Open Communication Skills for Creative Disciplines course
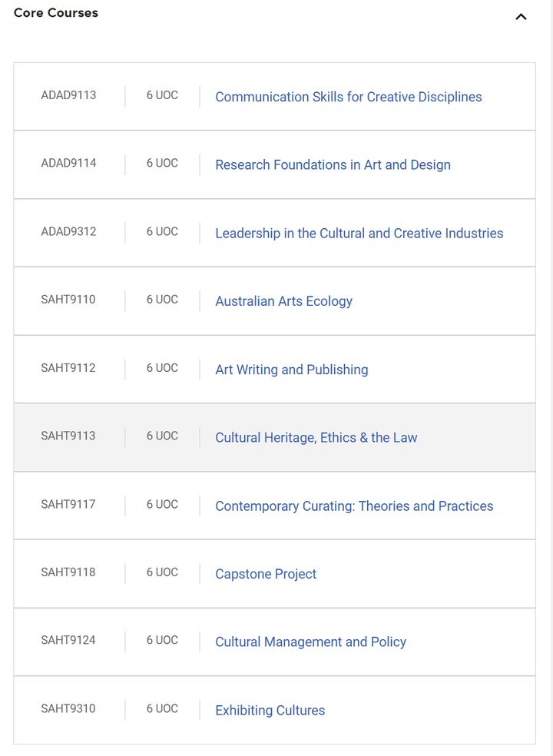The height and width of the screenshot is (756, 553). click(x=349, y=97)
